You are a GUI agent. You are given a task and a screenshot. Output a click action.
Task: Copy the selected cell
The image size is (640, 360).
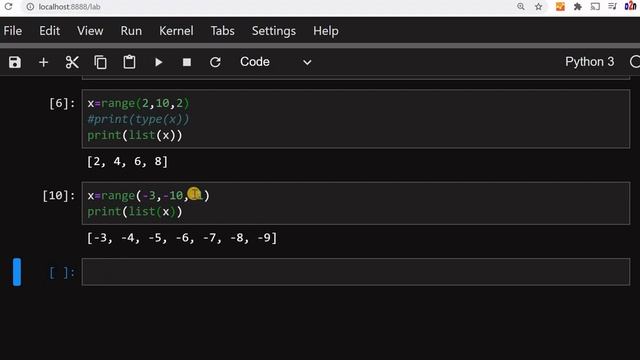click(x=100, y=62)
